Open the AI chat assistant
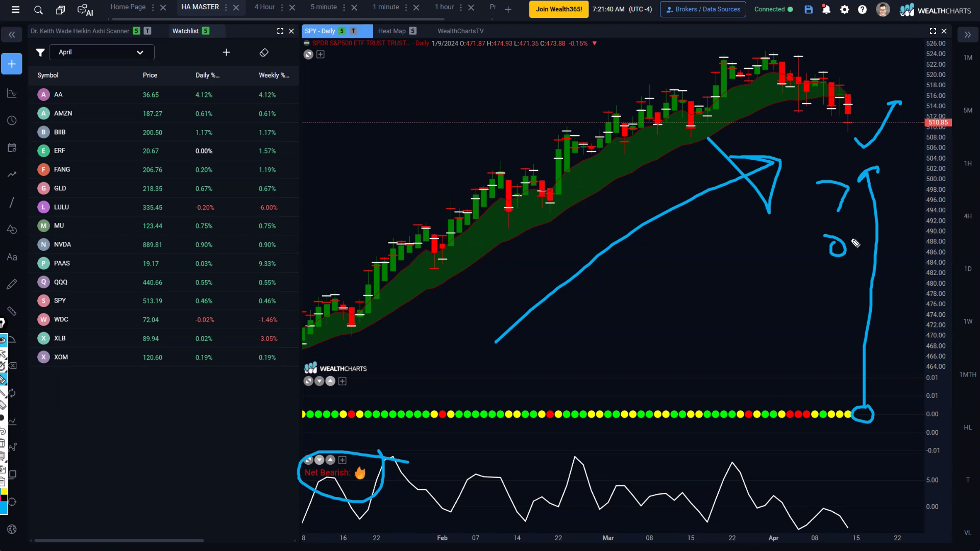 85,10
